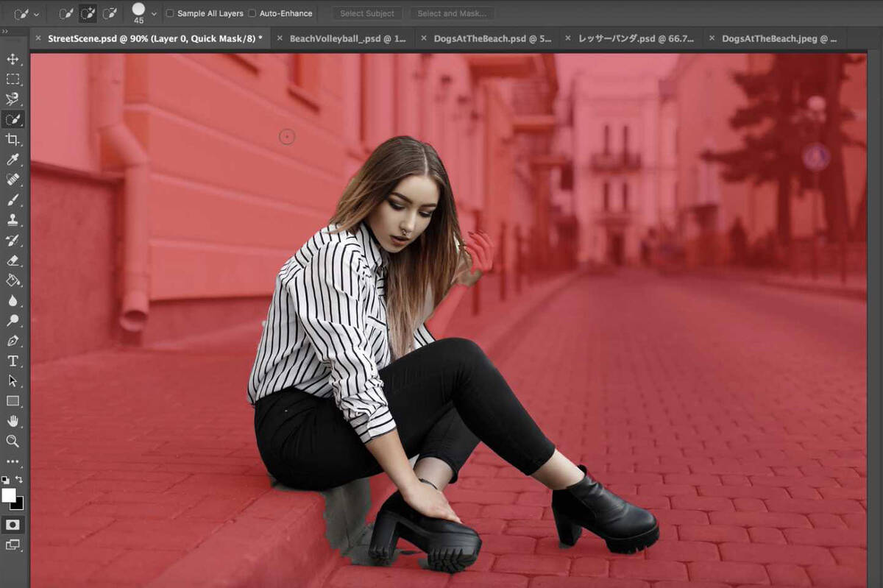Toggle Quick Mask mode button
The height and width of the screenshot is (588, 883).
[13, 525]
